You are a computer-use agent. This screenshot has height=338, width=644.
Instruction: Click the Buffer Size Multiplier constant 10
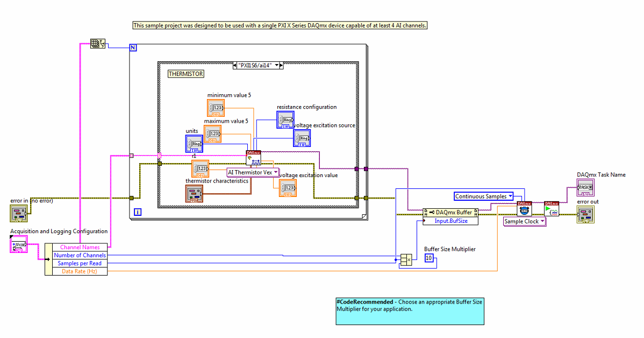(429, 258)
